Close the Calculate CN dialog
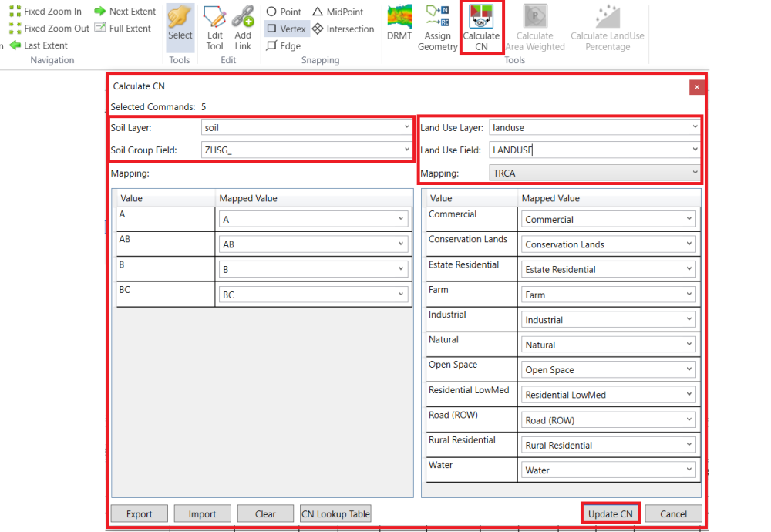771x532 pixels. coord(697,86)
